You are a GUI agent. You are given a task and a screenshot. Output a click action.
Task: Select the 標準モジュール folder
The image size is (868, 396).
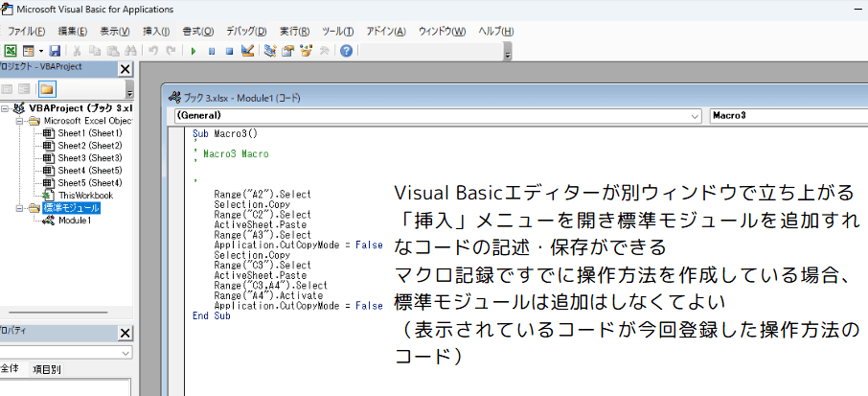(71, 208)
